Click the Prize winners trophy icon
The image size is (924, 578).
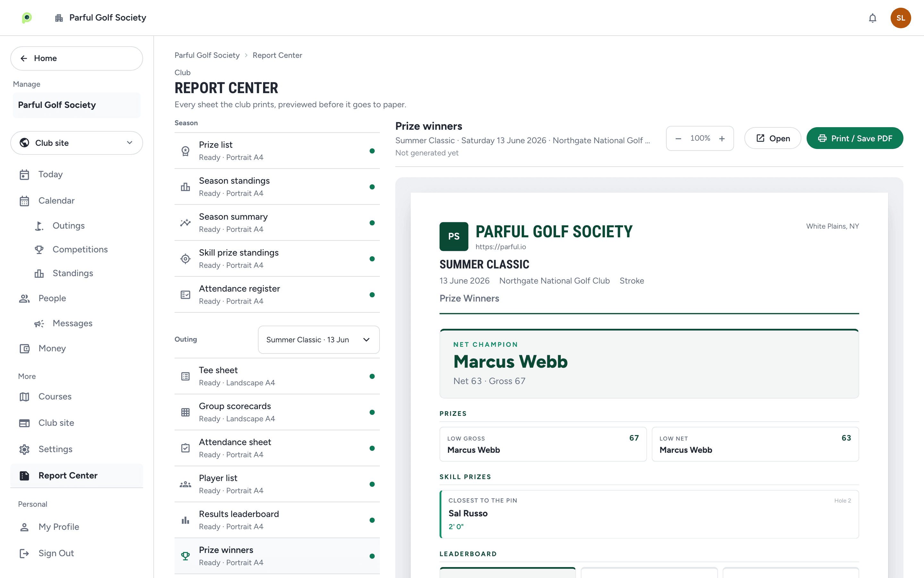point(185,556)
